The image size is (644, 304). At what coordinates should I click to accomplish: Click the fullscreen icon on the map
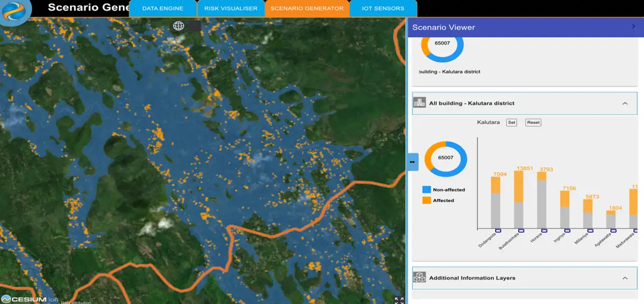pos(399,300)
